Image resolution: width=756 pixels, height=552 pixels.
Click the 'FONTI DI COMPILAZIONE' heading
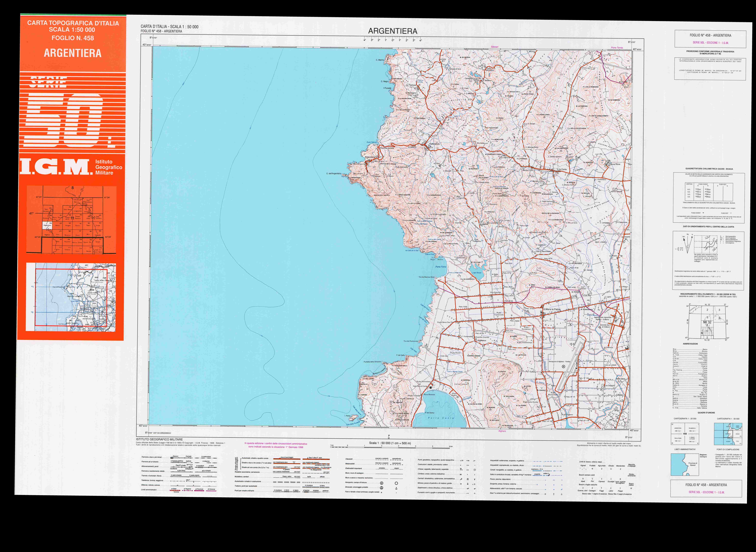click(728, 449)
